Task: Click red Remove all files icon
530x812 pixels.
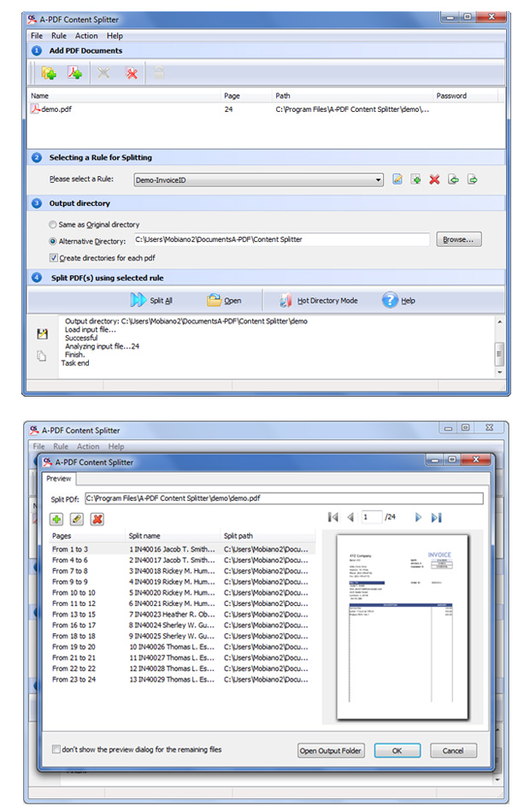Action: coord(132,73)
